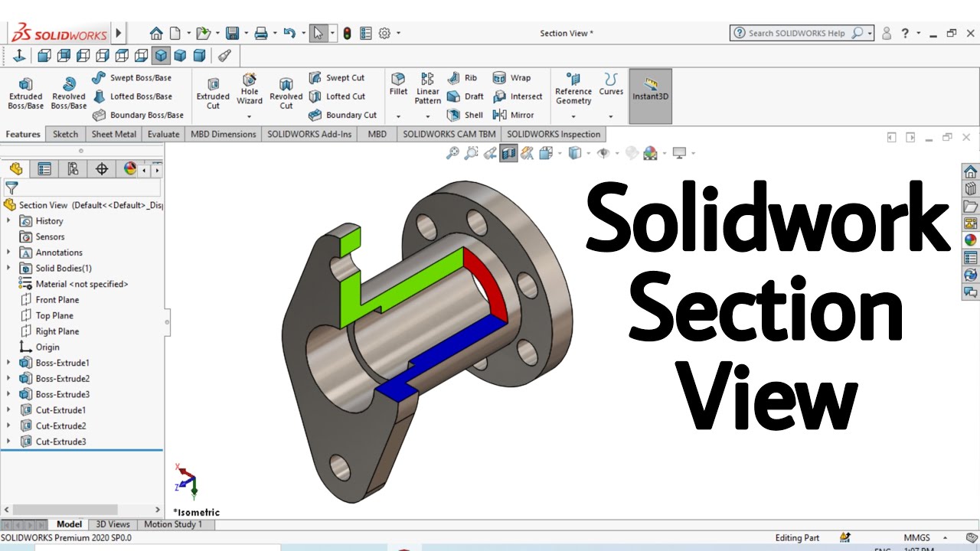Expand the History folder in feature tree
This screenshot has width=980, height=551.
pyautogui.click(x=8, y=220)
